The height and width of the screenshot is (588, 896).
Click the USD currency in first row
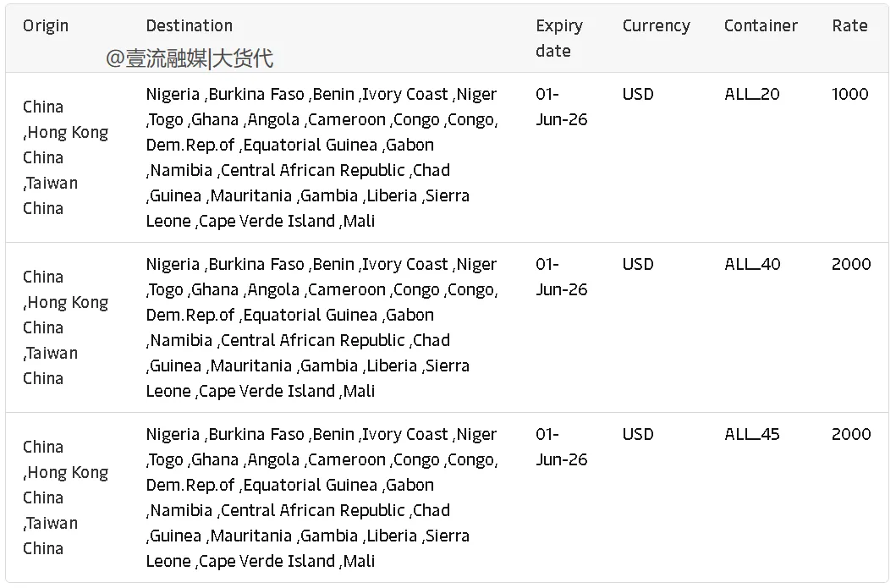click(x=638, y=94)
